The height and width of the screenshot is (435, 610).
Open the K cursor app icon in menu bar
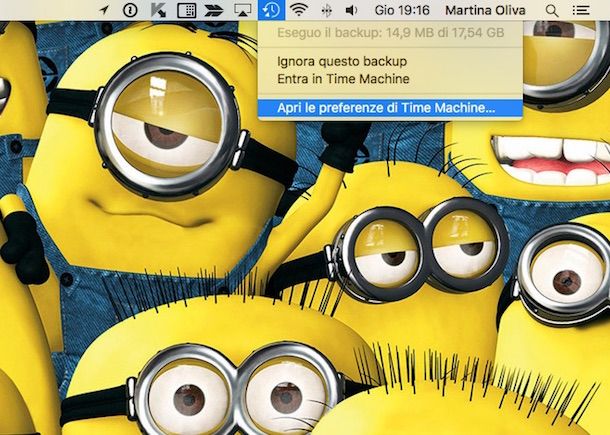click(x=158, y=10)
